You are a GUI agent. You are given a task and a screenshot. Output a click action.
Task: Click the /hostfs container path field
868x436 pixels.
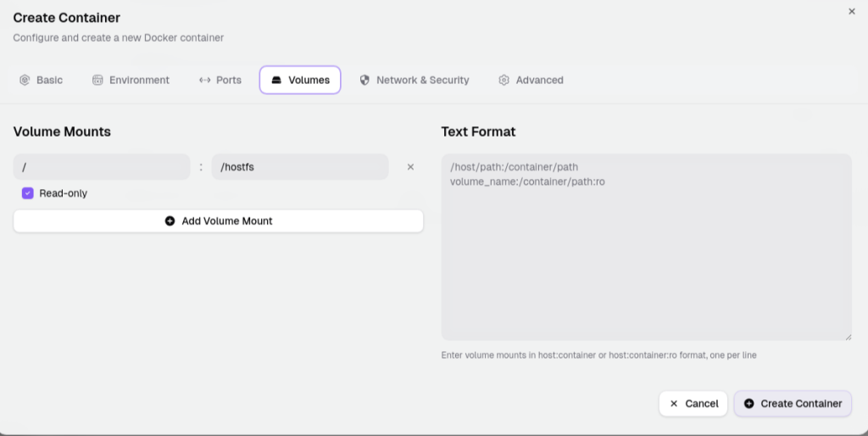point(300,167)
